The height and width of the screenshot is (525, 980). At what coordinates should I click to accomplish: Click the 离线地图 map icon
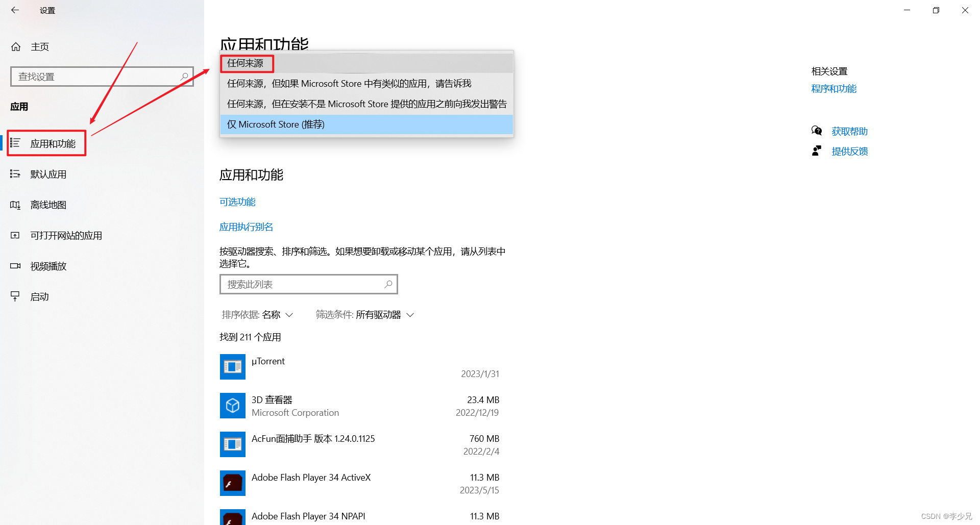tap(15, 205)
